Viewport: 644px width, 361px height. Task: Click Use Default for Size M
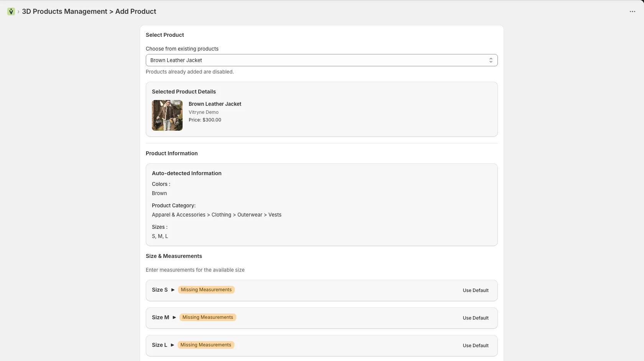coord(475,318)
